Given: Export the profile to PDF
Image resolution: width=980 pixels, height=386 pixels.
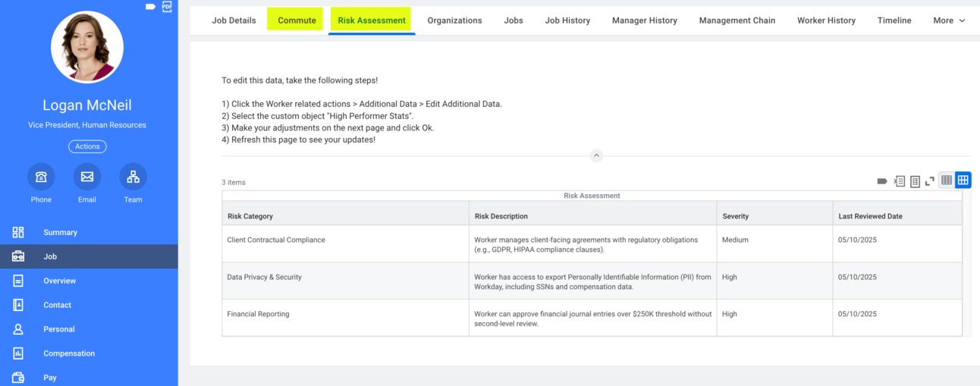Looking at the screenshot, I should click(167, 7).
